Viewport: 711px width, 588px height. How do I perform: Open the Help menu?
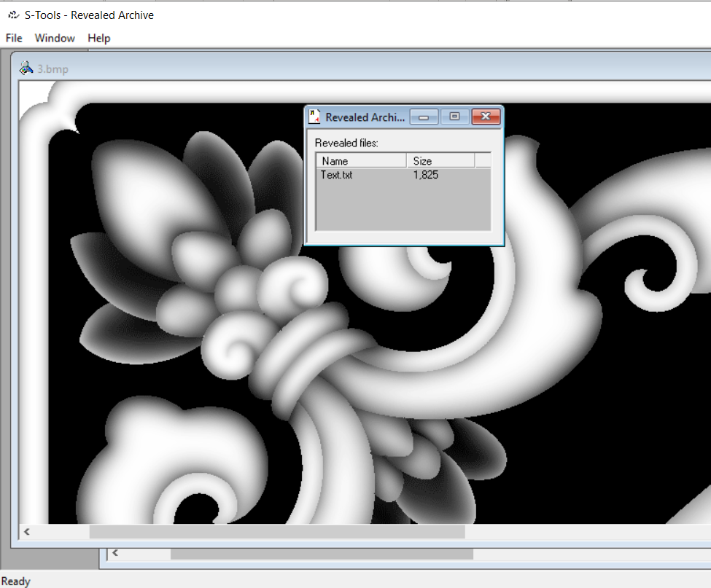(99, 38)
